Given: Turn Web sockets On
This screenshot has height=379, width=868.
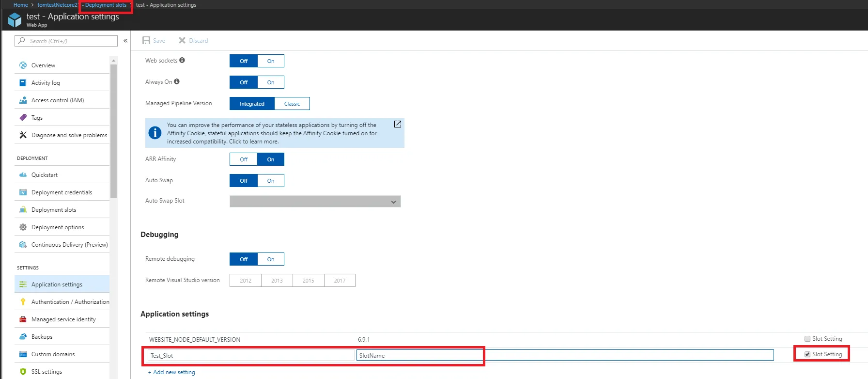Looking at the screenshot, I should point(271,61).
